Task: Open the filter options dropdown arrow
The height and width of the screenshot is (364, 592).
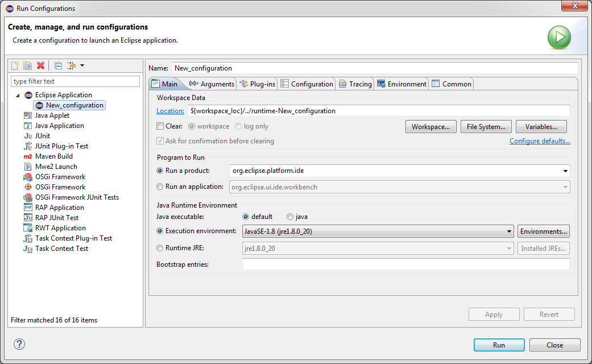Action: pyautogui.click(x=82, y=66)
